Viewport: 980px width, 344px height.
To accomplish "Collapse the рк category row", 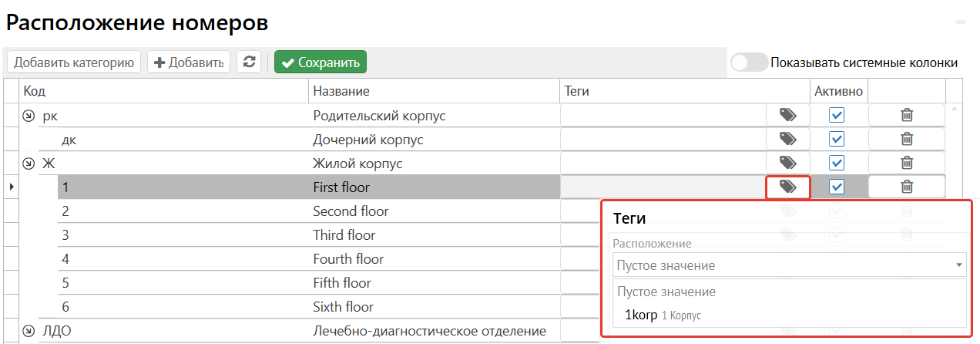I will click(x=29, y=116).
